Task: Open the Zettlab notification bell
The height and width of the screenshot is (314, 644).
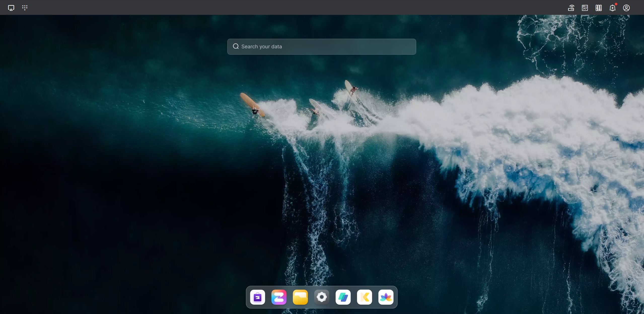Action: (x=612, y=8)
